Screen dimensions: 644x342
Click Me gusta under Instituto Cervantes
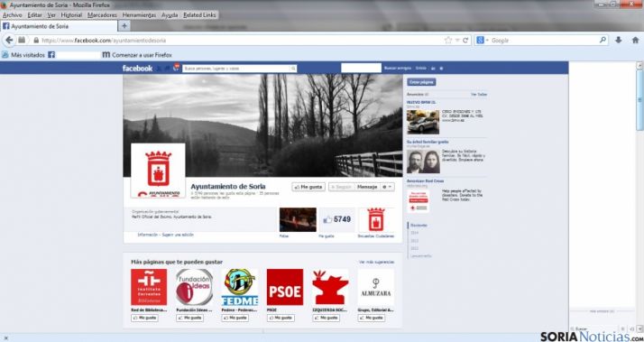[x=144, y=319]
